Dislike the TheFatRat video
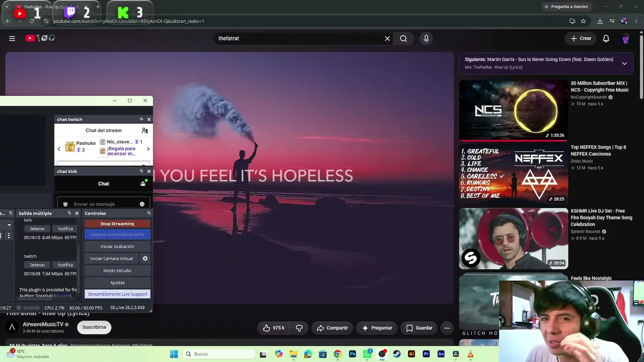 point(299,328)
